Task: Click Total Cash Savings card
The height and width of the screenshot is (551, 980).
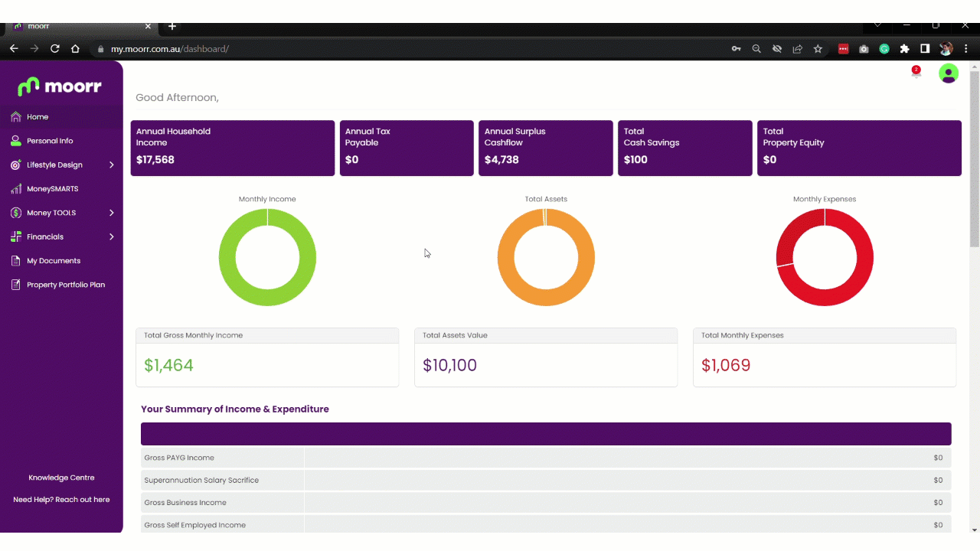Action: point(685,148)
